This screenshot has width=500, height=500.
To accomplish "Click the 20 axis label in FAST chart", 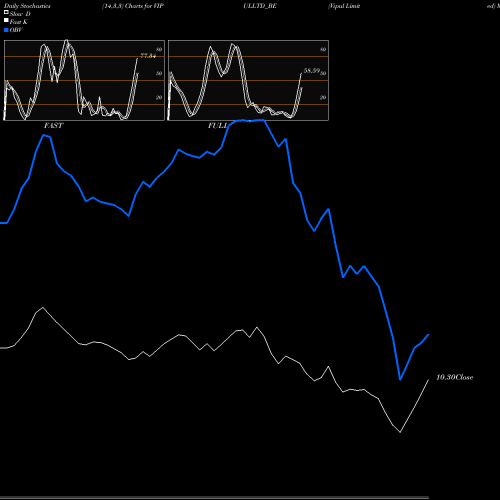I will 159,98.
